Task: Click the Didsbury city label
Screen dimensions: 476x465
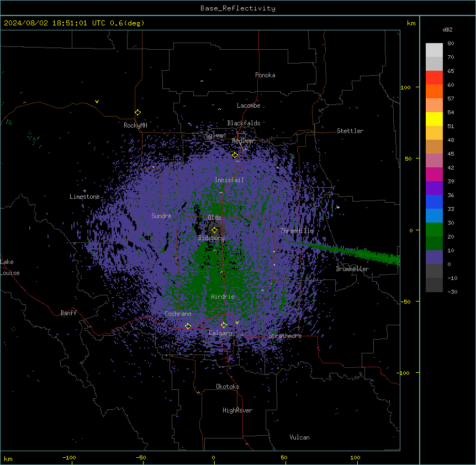Action: click(211, 238)
